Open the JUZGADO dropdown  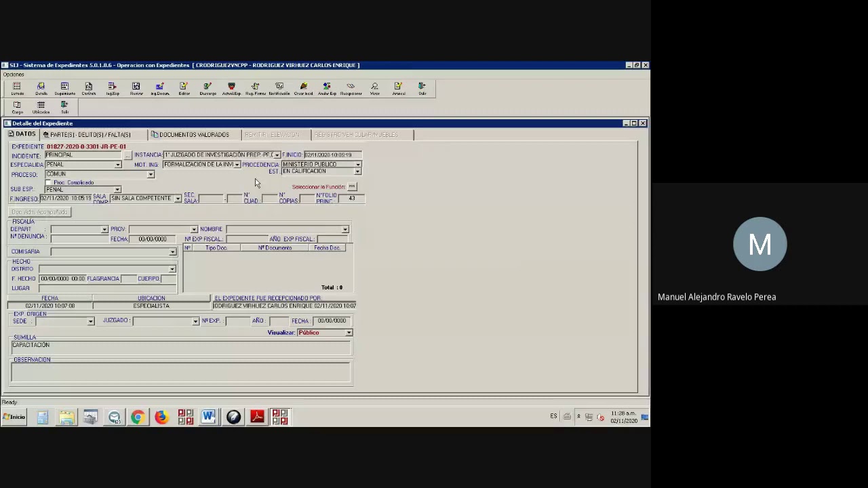[195, 321]
